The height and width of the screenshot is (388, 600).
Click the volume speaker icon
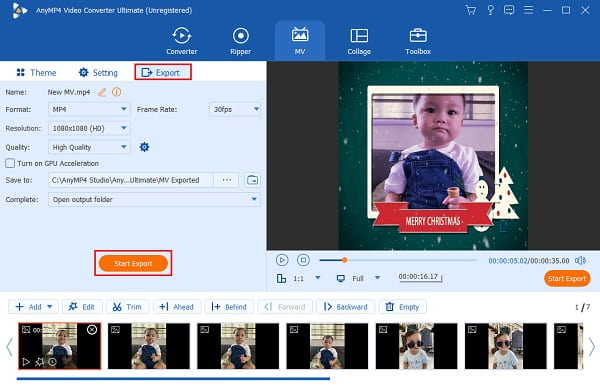(580, 261)
